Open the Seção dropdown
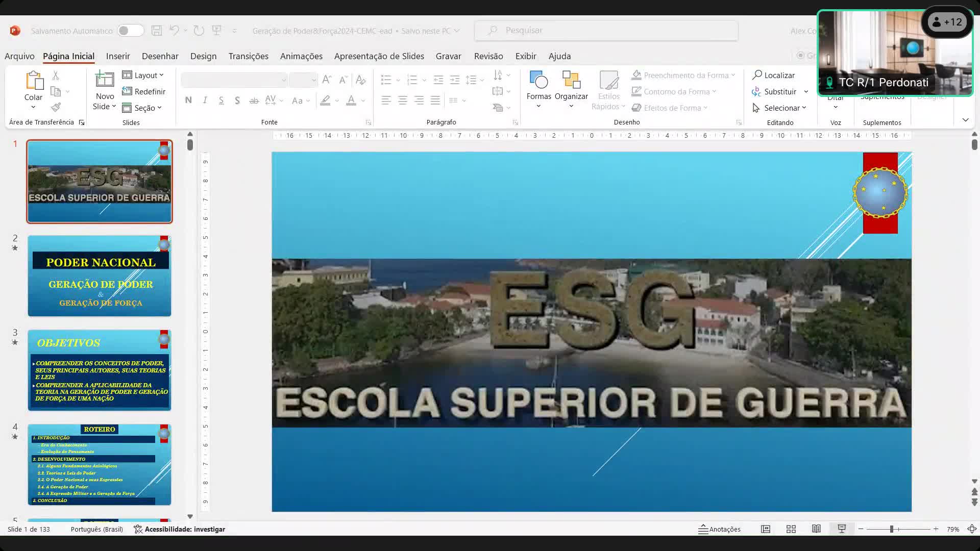Image resolution: width=980 pixels, height=551 pixels. 142,108
